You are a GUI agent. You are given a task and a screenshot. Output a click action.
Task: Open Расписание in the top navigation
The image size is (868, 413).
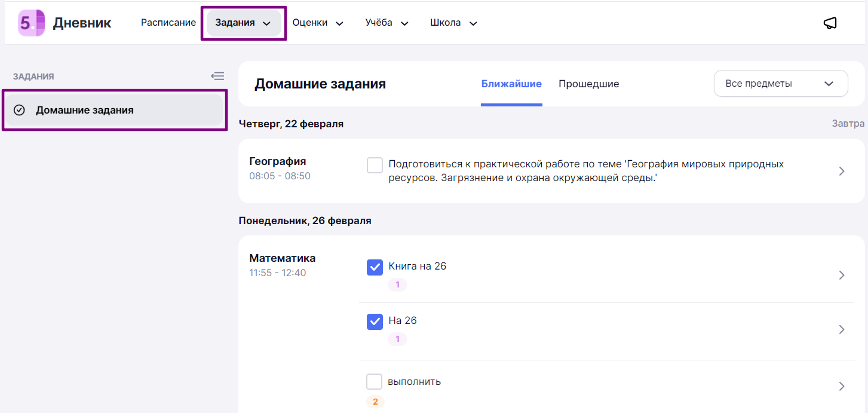(x=168, y=23)
